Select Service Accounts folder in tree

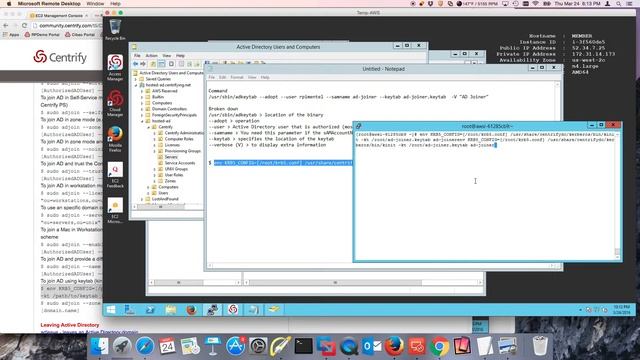coord(179,163)
